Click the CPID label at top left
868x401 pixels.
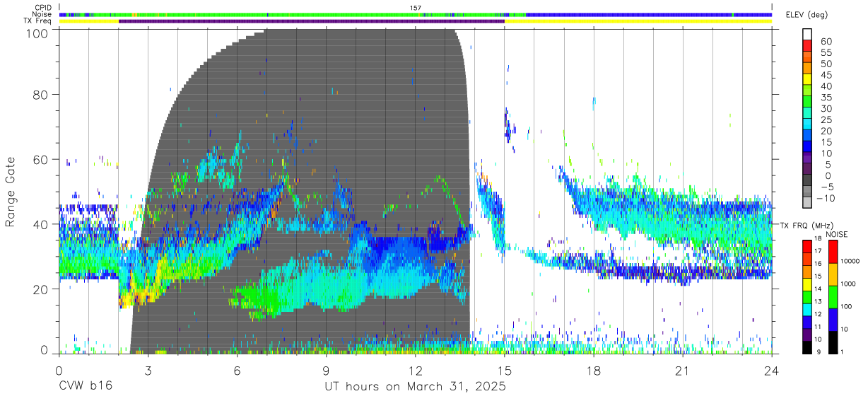pos(42,8)
